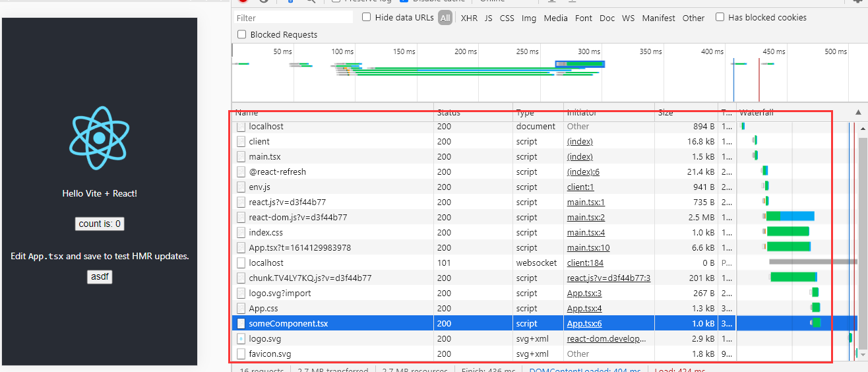Sort requests by Name column header
Screen dimensions: 868x372
332,113
